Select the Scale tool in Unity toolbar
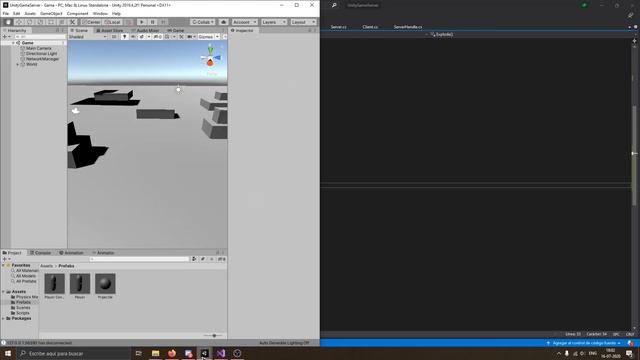This screenshot has height=360, width=640. 40,22
